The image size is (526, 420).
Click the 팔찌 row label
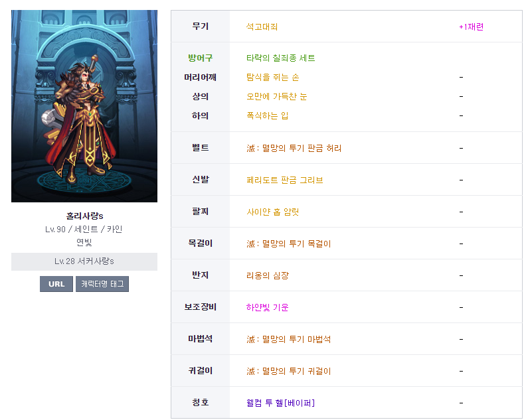pos(201,211)
